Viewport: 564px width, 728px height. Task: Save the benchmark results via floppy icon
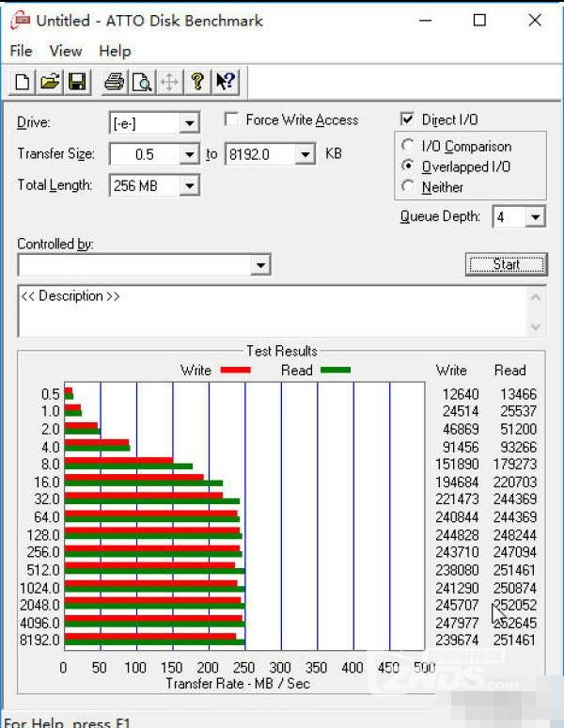click(x=77, y=82)
